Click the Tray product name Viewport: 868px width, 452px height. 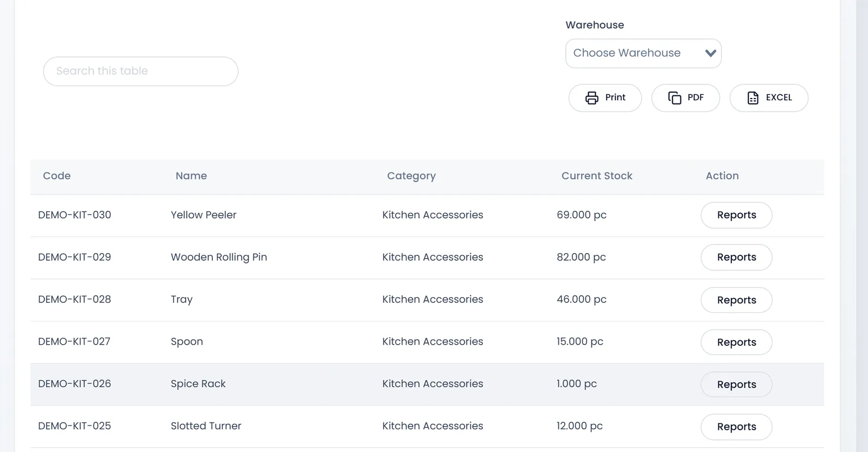pyautogui.click(x=182, y=300)
